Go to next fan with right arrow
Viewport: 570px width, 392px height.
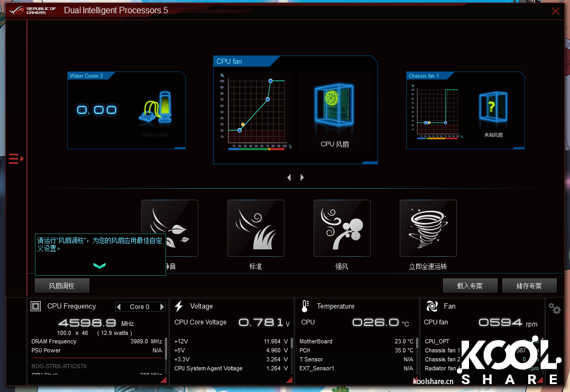point(302,178)
